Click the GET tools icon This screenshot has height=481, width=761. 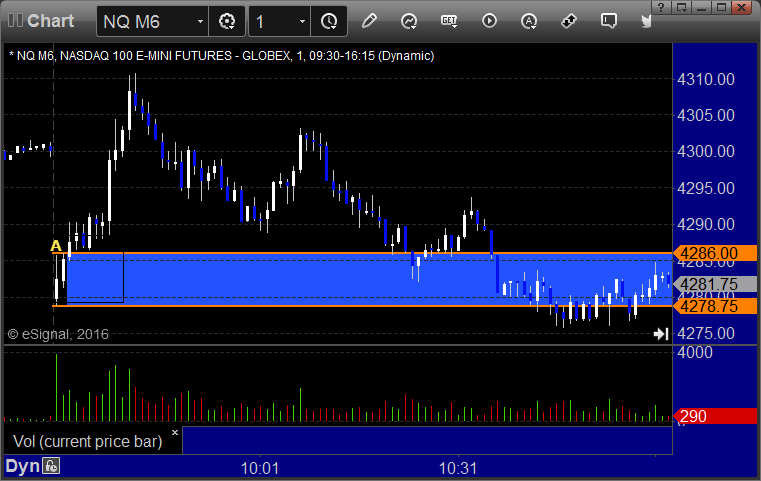(x=449, y=21)
